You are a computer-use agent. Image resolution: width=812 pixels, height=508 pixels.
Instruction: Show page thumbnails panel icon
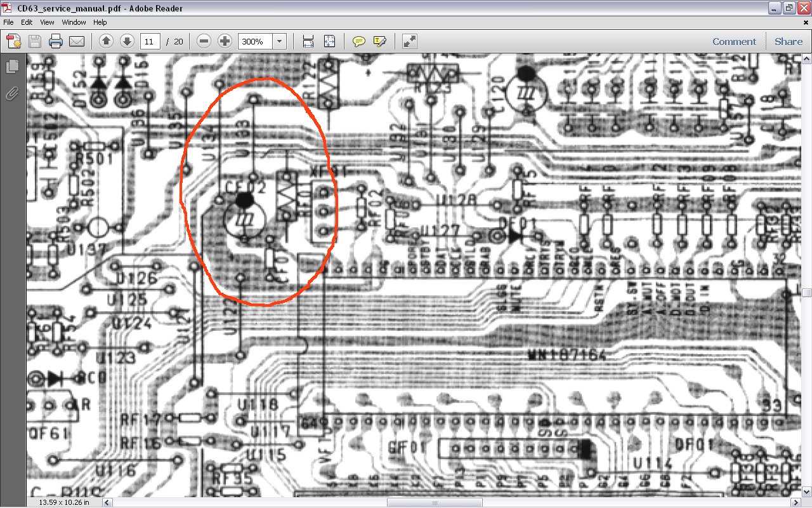coord(12,66)
